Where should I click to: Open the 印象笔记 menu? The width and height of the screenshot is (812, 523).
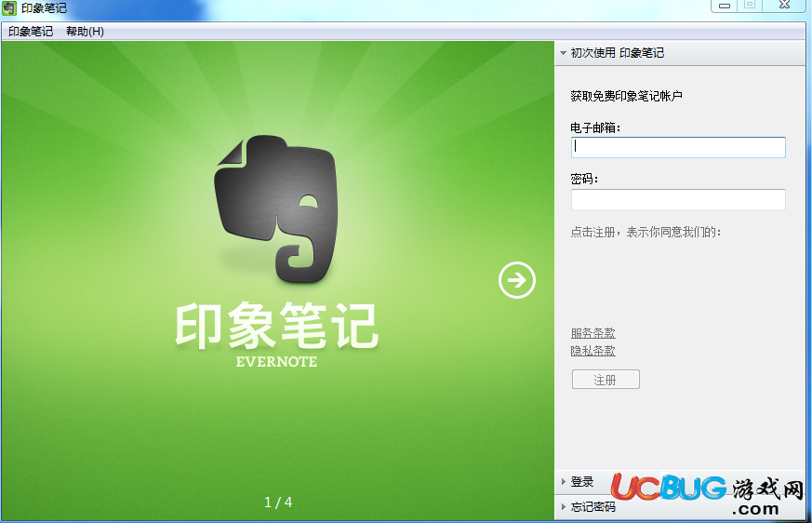[31, 32]
